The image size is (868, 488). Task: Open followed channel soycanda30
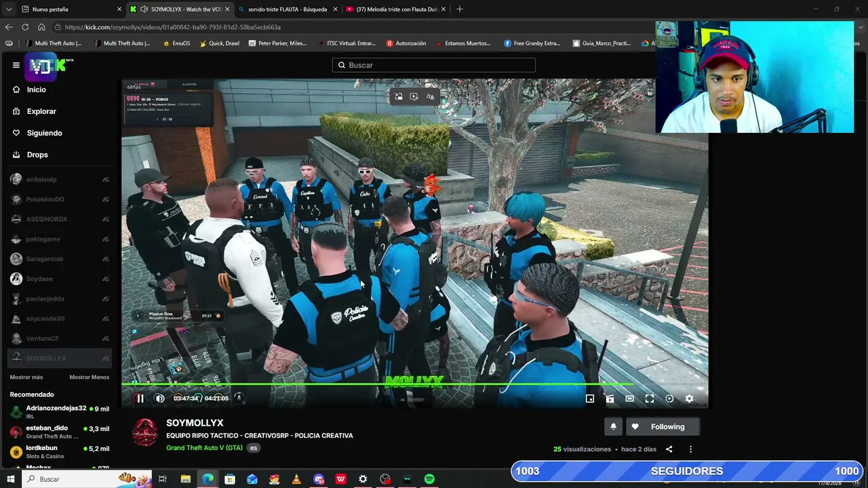pyautogui.click(x=60, y=319)
